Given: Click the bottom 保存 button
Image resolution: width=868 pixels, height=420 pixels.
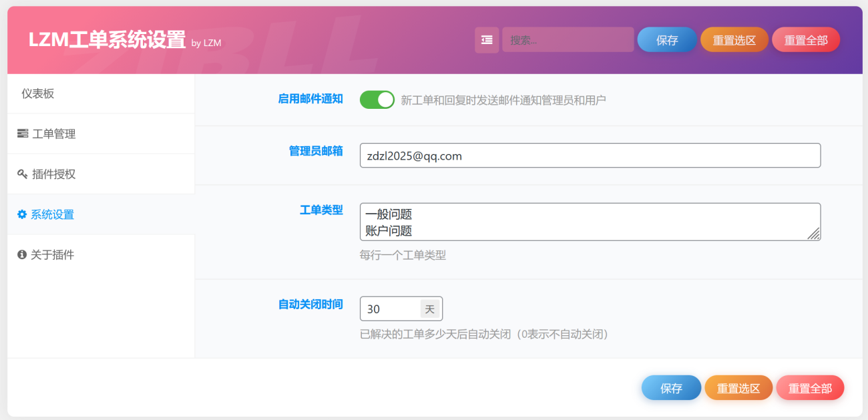Looking at the screenshot, I should click(671, 387).
